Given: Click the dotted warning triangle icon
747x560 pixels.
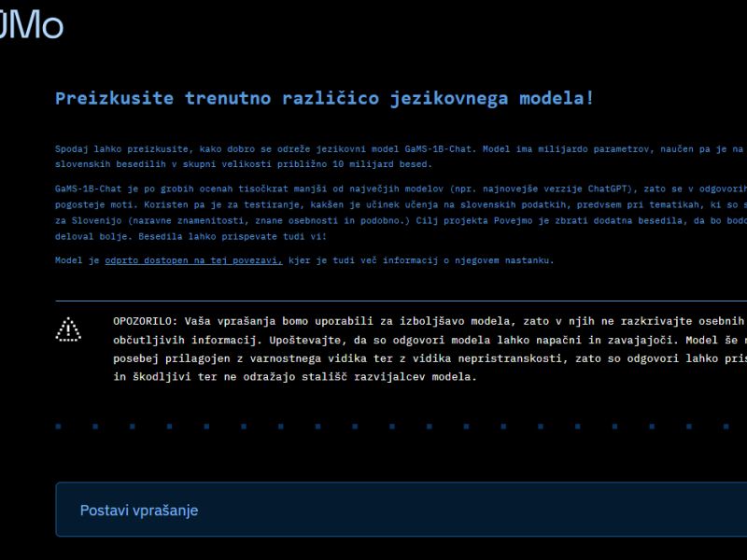Looking at the screenshot, I should click(68, 329).
